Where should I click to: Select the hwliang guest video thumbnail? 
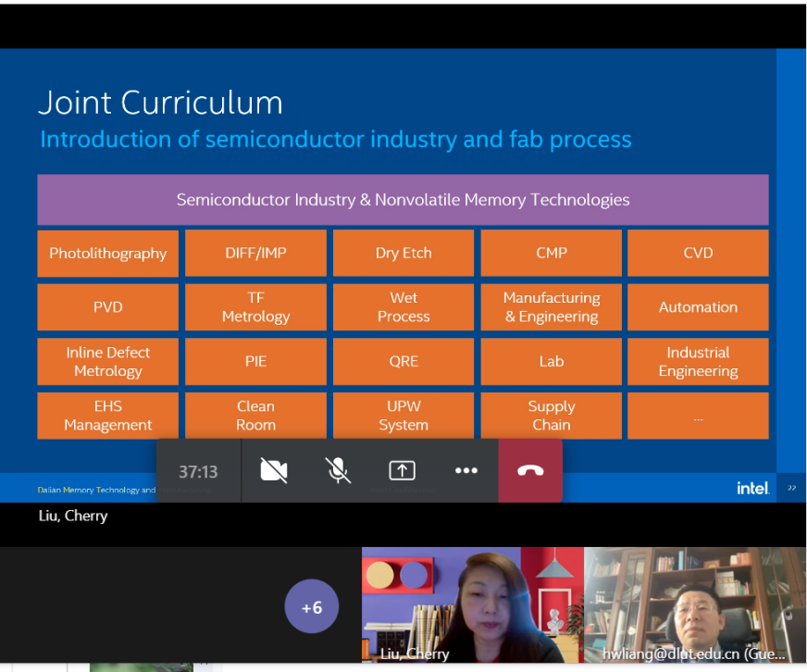[x=694, y=604]
